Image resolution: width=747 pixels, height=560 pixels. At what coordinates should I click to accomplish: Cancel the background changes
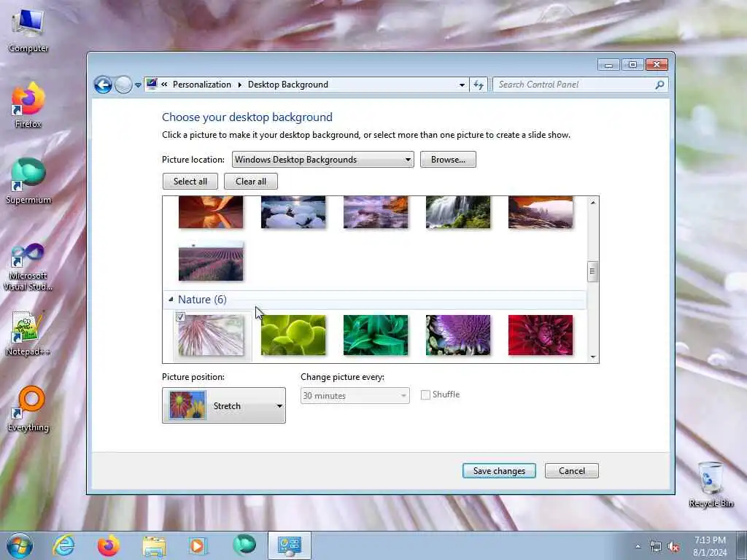tap(571, 470)
